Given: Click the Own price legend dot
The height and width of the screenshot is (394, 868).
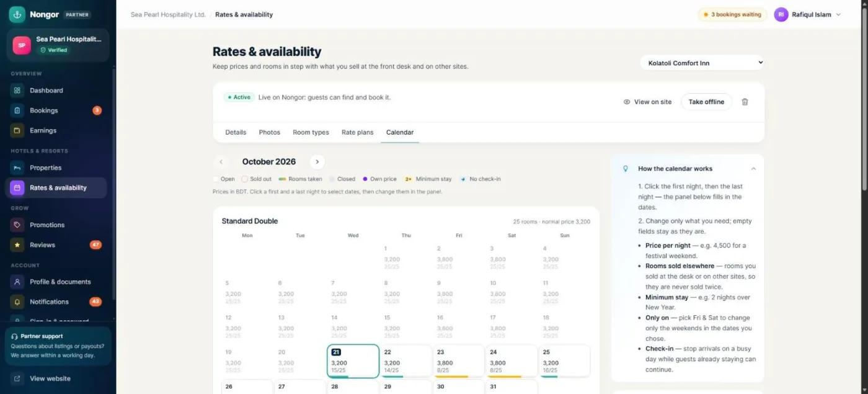Looking at the screenshot, I should [365, 179].
